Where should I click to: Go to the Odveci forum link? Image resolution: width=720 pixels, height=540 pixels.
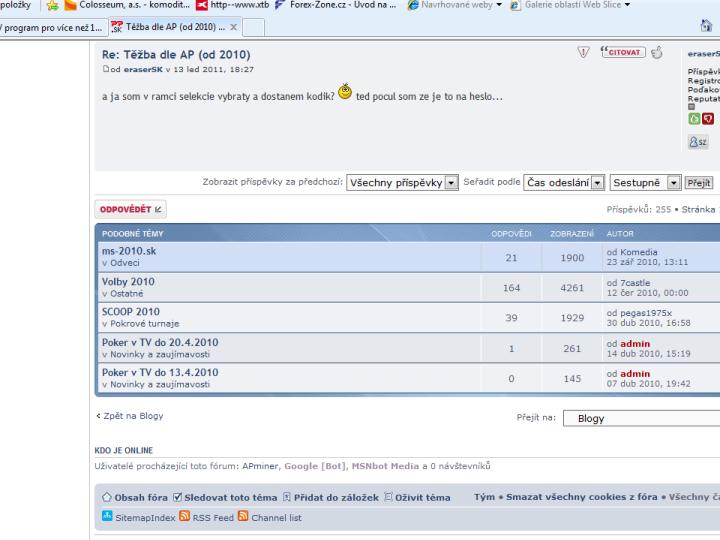(x=124, y=263)
